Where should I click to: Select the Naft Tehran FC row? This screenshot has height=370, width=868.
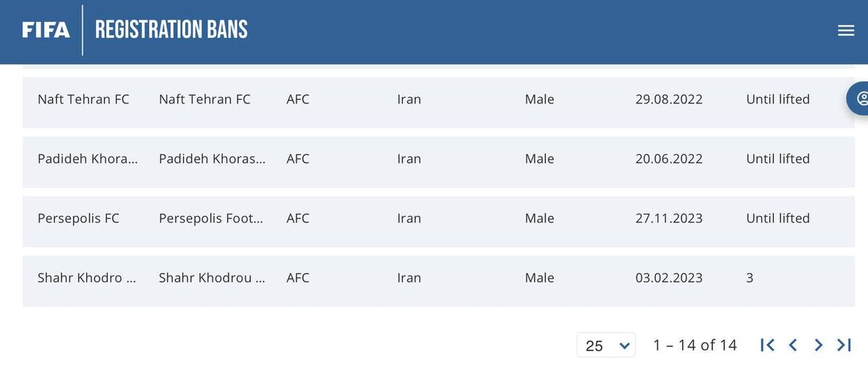pos(83,99)
